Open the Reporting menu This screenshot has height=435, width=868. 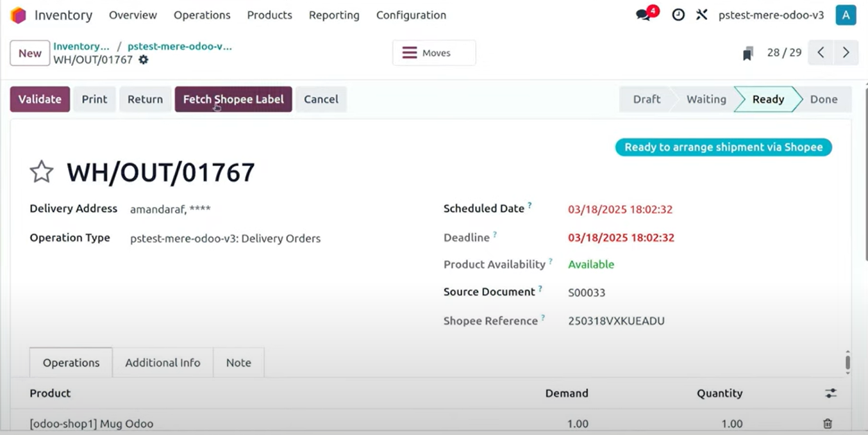[334, 15]
